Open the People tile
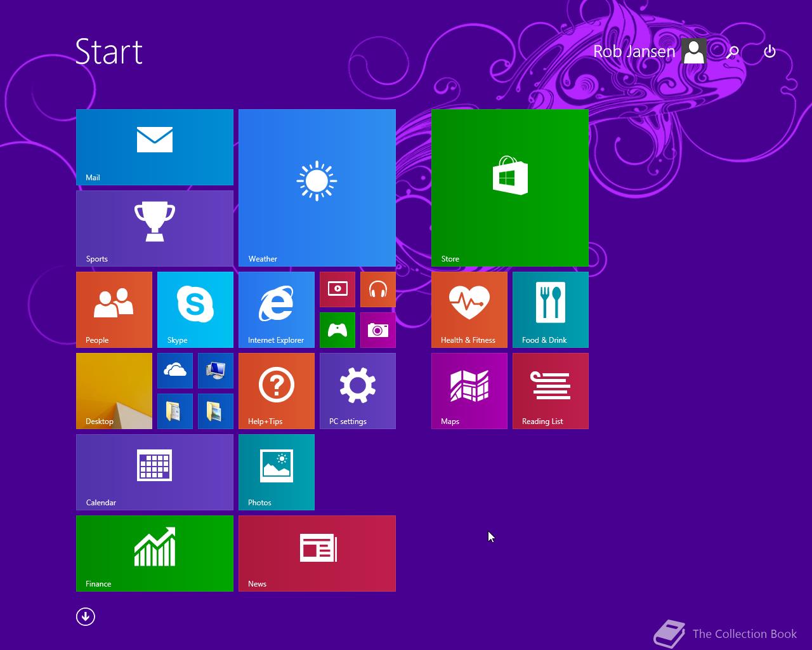 point(114,310)
